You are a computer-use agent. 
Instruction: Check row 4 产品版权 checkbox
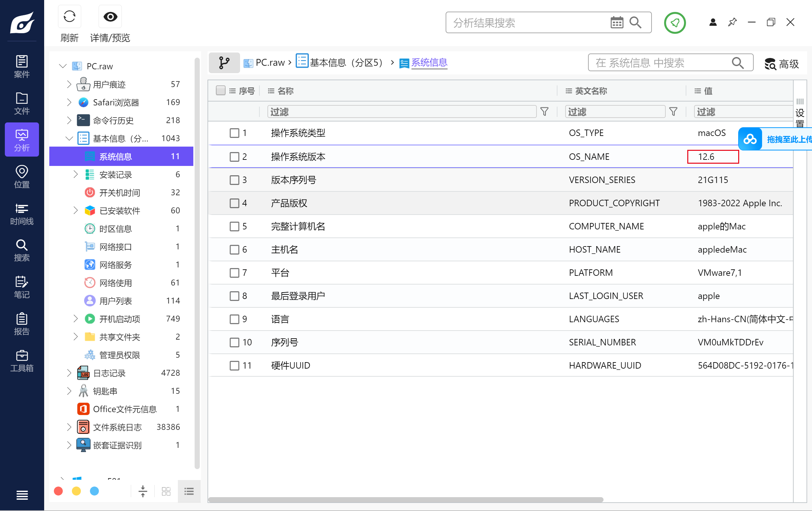pyautogui.click(x=234, y=203)
